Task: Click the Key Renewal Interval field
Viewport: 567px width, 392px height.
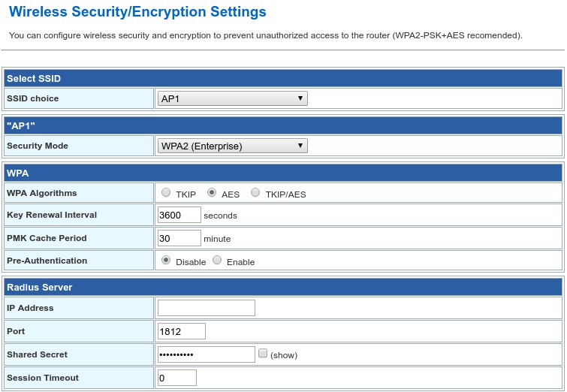Action: (179, 215)
